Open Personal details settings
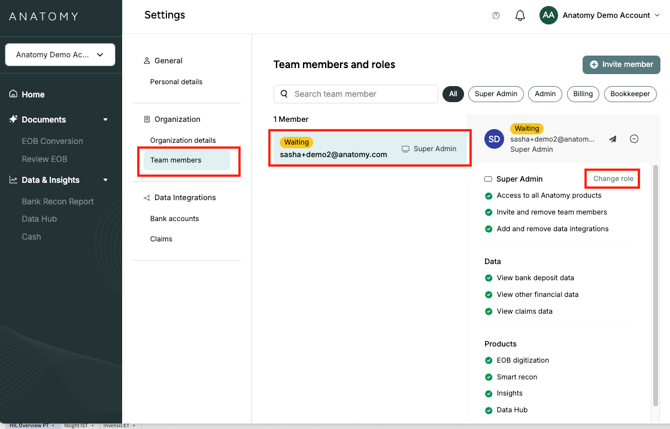This screenshot has width=670, height=429. (176, 82)
